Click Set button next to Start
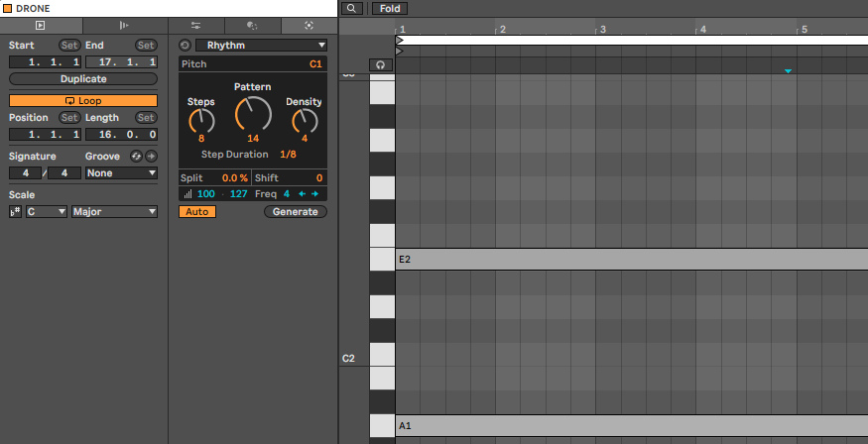Viewport: 868px width, 444px height. (69, 46)
